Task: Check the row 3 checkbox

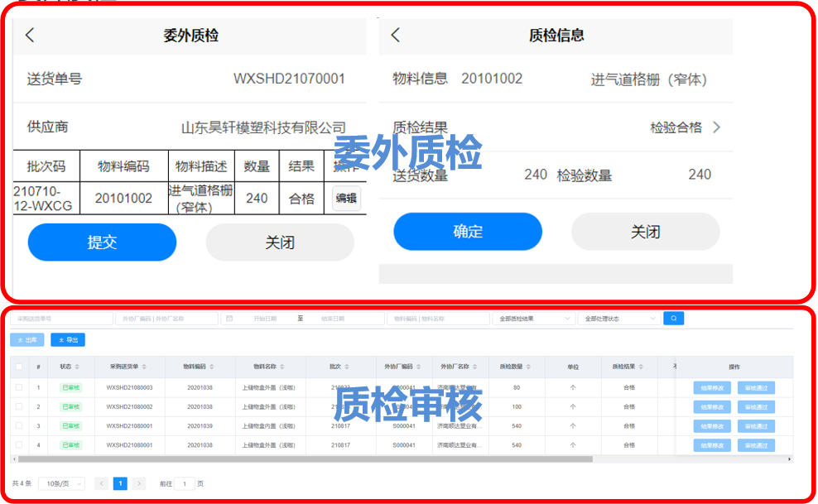Action: (19, 426)
